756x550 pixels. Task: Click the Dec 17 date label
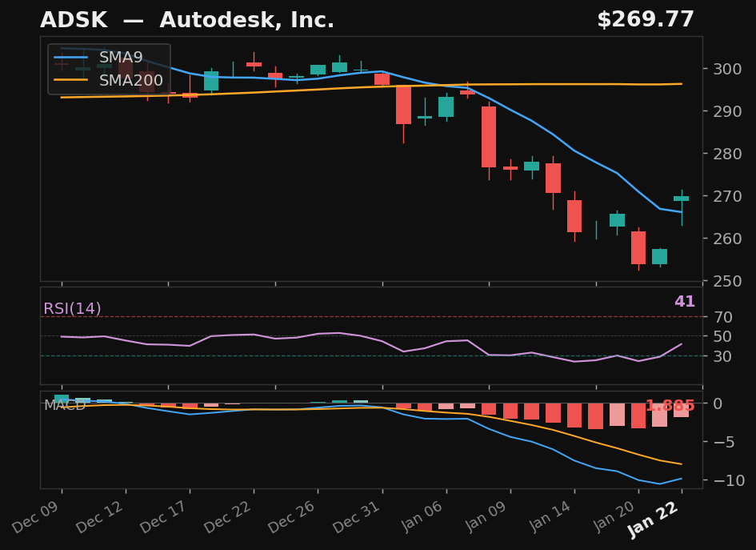165,517
